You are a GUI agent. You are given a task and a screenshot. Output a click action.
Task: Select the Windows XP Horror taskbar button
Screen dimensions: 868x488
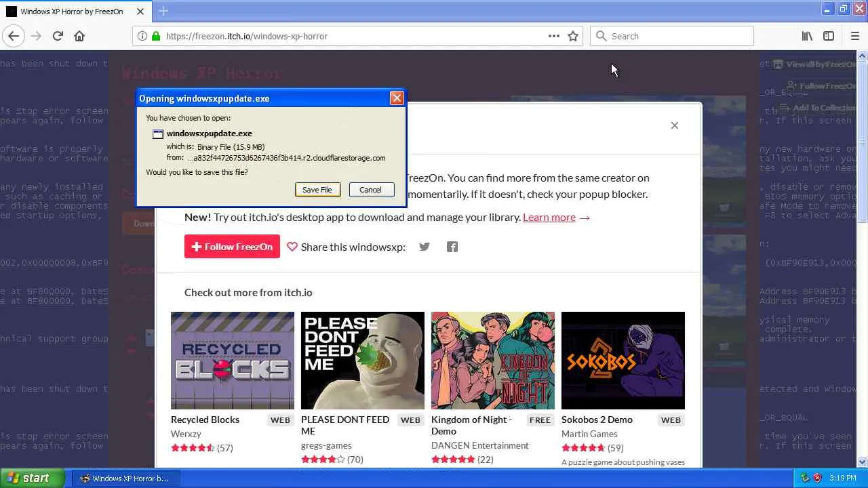pos(125,479)
